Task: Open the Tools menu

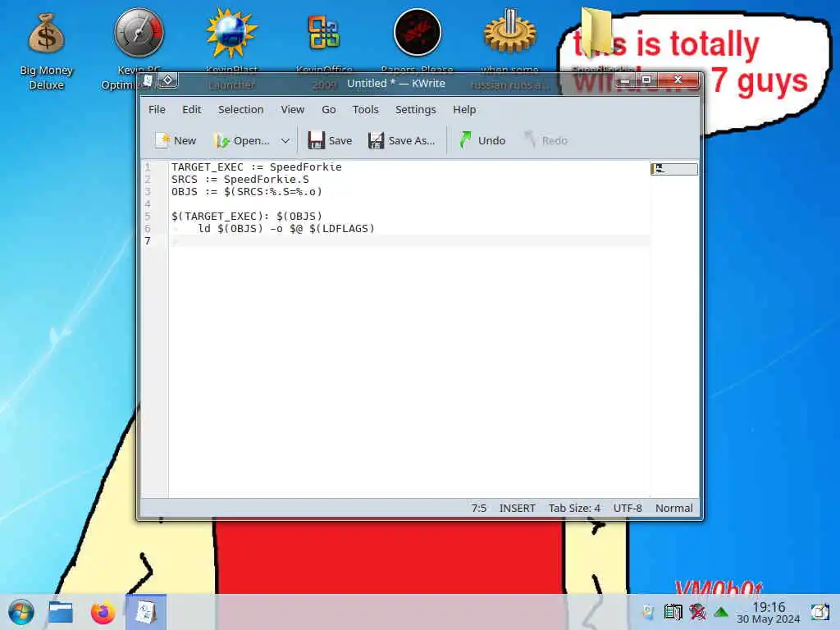Action: pos(365,109)
